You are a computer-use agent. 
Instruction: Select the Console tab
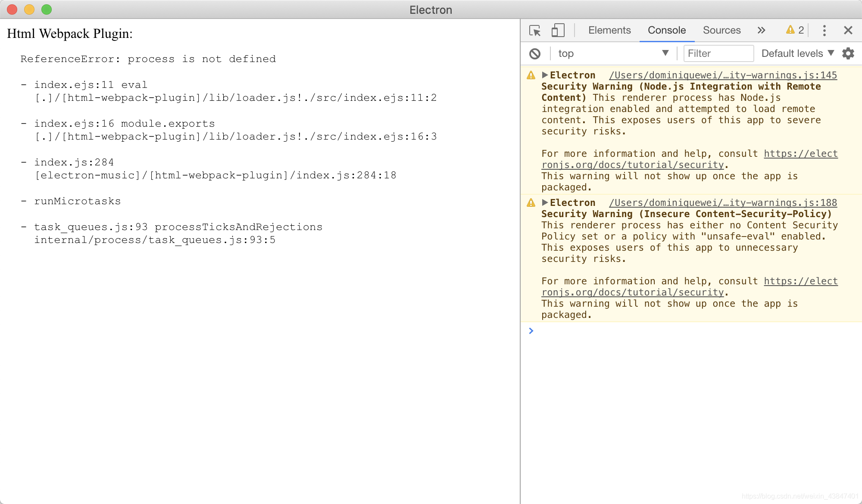667,30
